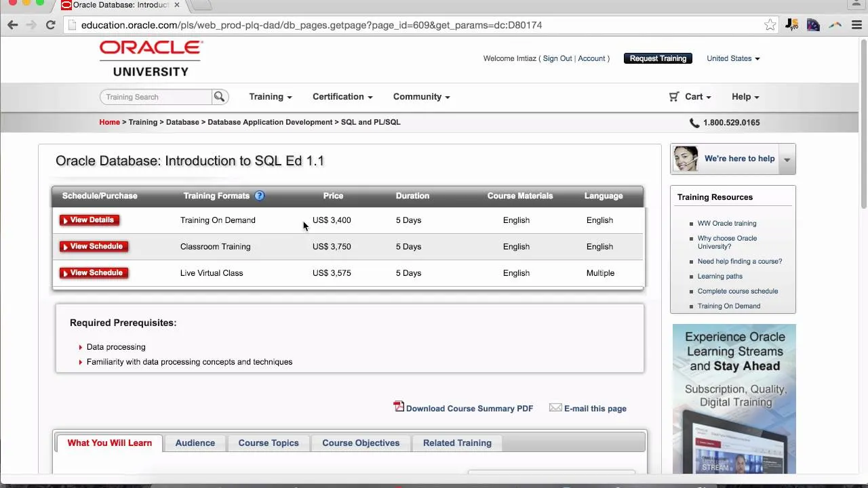This screenshot has width=868, height=488.
Task: Click the shopping cart icon
Action: [673, 97]
